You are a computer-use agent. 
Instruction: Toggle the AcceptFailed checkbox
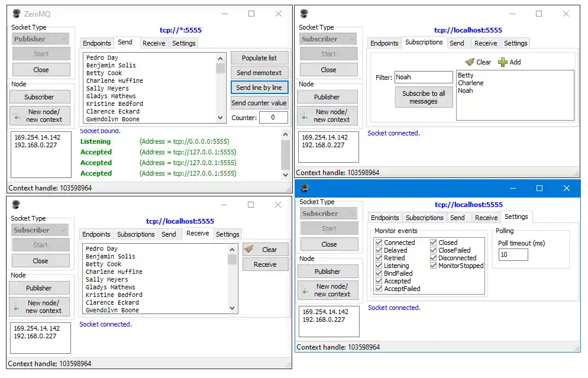click(379, 289)
